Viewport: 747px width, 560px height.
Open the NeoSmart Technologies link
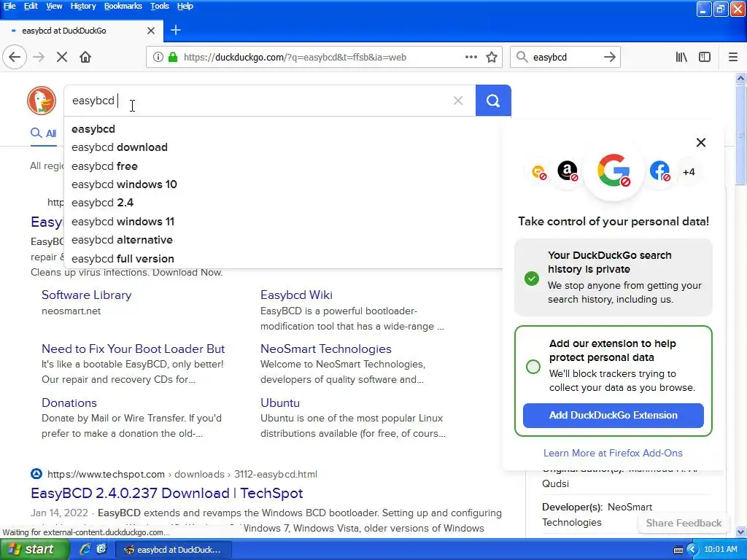(x=326, y=349)
